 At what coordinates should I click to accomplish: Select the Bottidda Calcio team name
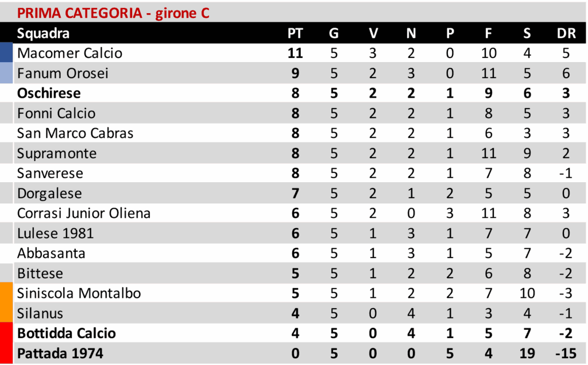[67, 333]
